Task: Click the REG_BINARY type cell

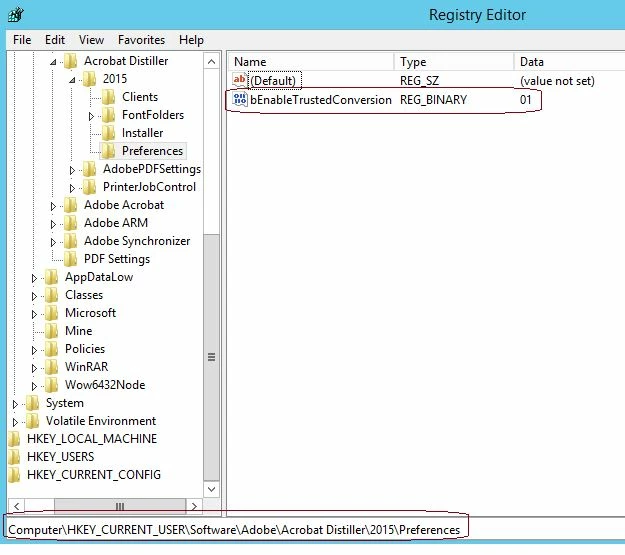Action: (x=433, y=100)
